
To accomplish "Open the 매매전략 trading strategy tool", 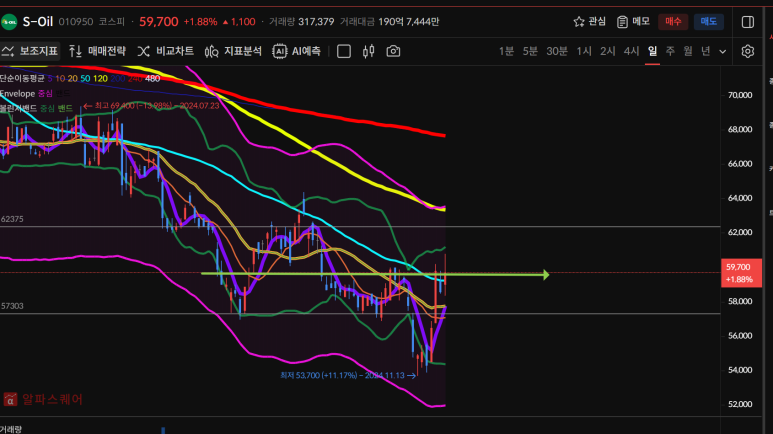I will point(97,51).
